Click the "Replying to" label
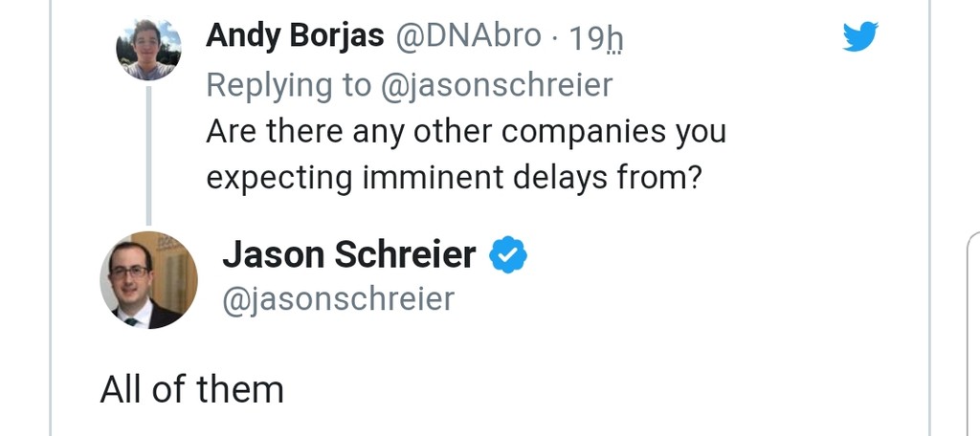 289,86
